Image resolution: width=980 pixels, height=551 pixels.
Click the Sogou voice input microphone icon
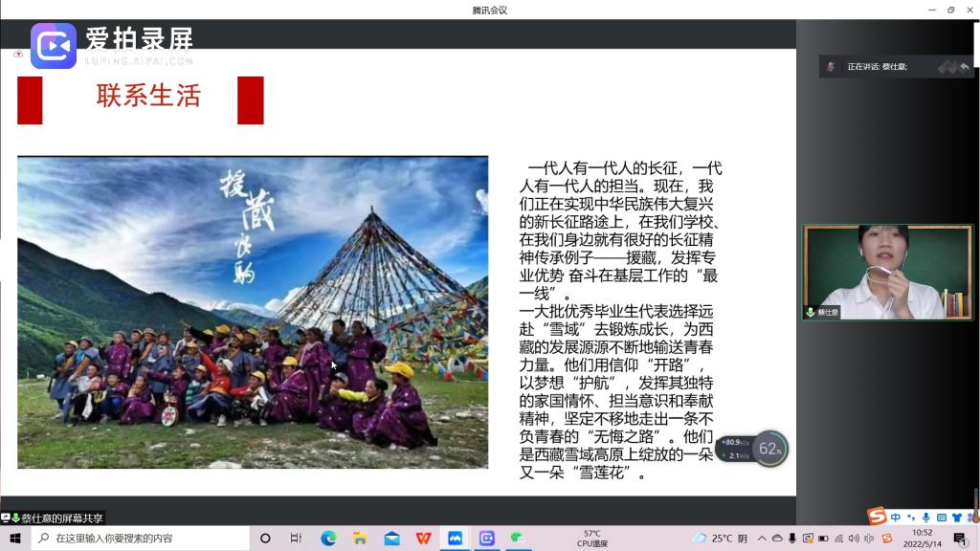(x=925, y=518)
